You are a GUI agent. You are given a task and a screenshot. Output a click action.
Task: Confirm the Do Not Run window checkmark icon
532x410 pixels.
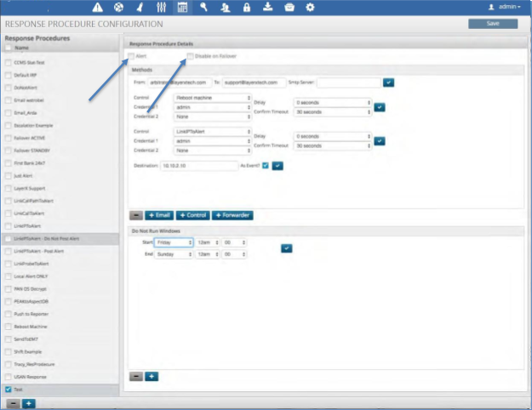pyautogui.click(x=286, y=248)
